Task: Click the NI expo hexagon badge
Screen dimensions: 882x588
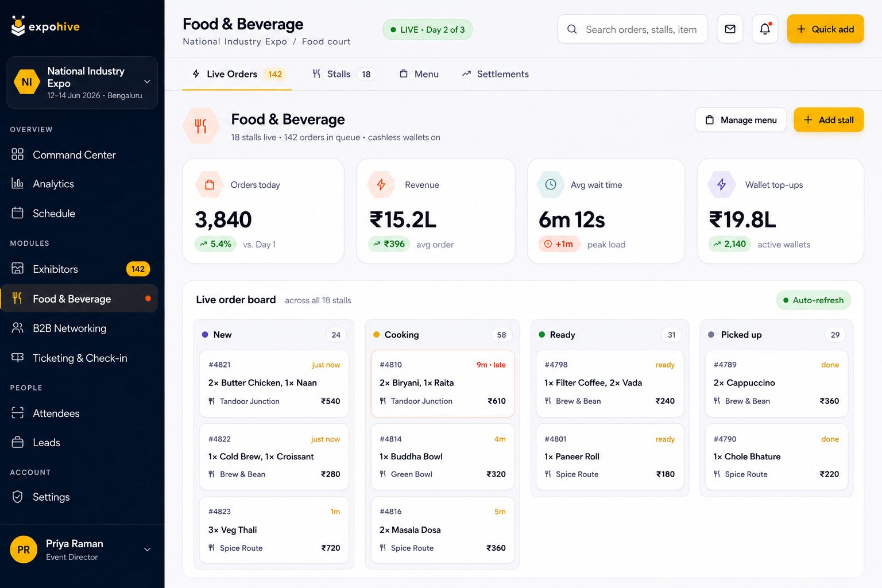Action: (27, 82)
